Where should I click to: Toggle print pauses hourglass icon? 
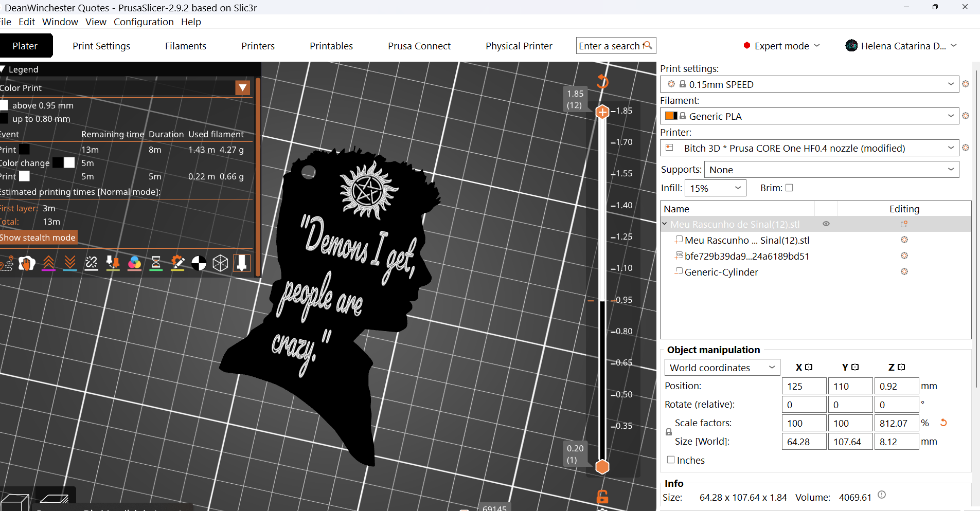[x=156, y=264]
